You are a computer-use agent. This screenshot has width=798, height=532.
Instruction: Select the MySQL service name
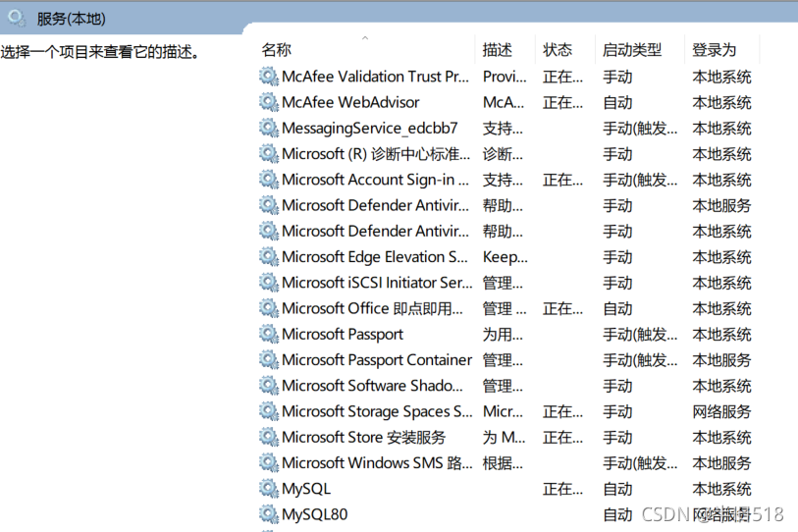pyautogui.click(x=306, y=489)
